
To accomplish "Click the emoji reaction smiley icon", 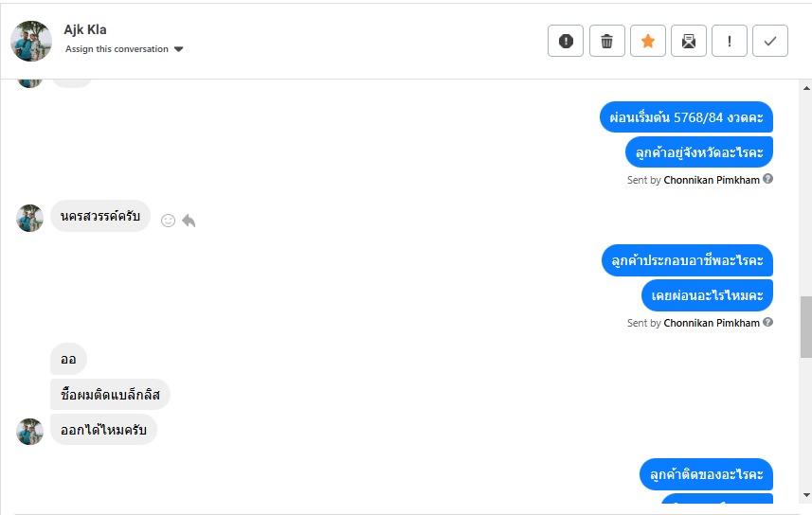I will [x=168, y=221].
